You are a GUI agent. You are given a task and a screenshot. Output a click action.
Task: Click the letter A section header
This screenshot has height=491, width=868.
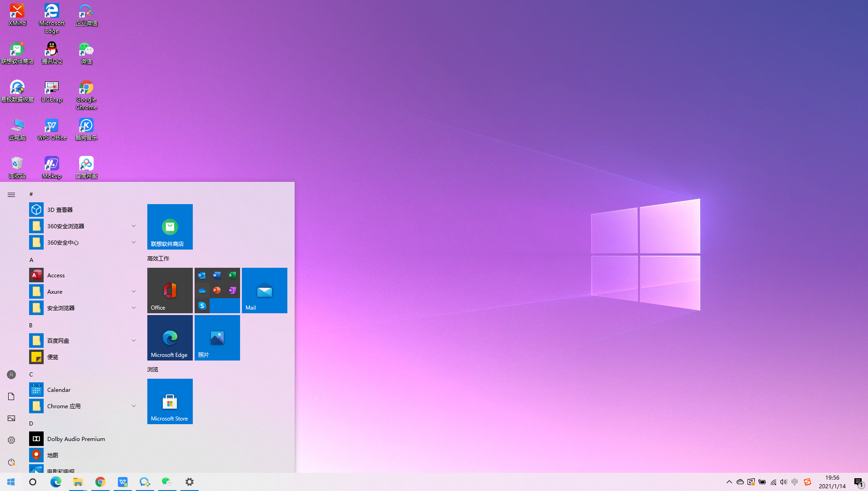(x=31, y=260)
